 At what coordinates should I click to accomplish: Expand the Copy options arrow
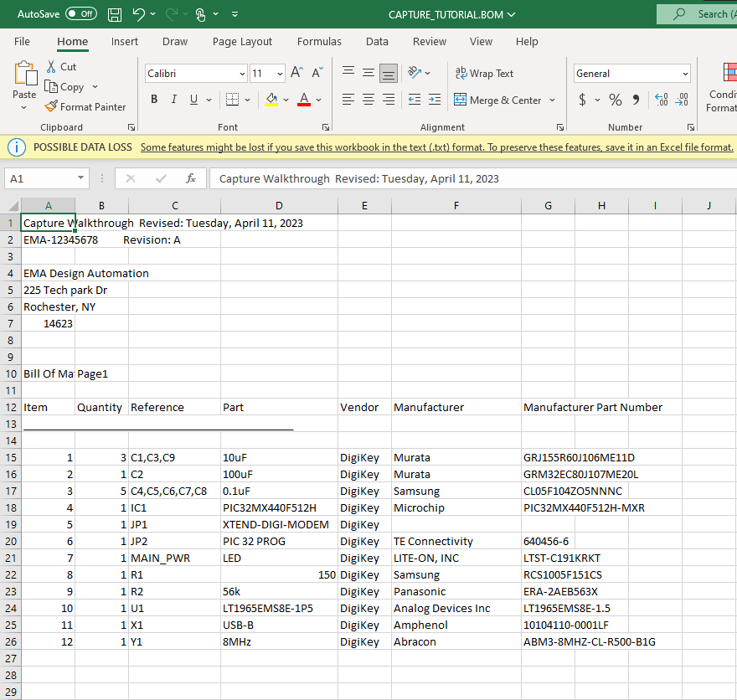pos(95,87)
